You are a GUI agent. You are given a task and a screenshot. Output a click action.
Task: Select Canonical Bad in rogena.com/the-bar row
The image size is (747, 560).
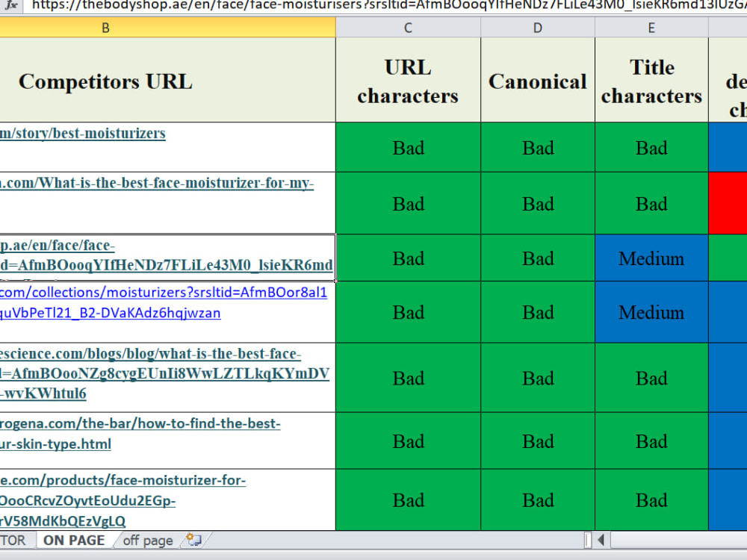[538, 441]
